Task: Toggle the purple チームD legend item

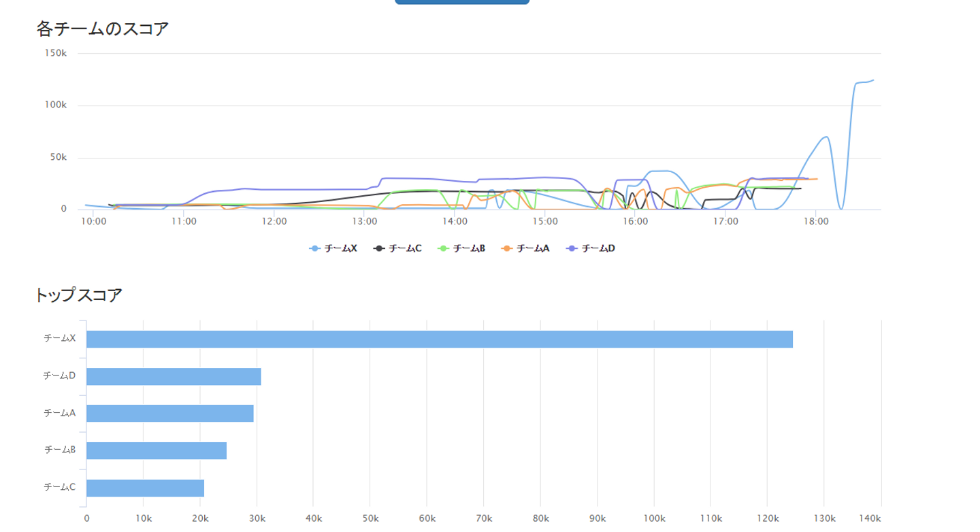Action: 591,249
